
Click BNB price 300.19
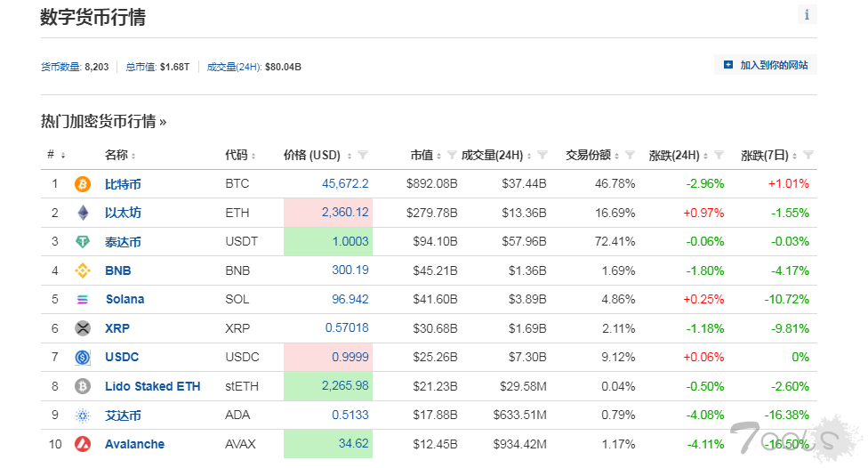click(350, 270)
